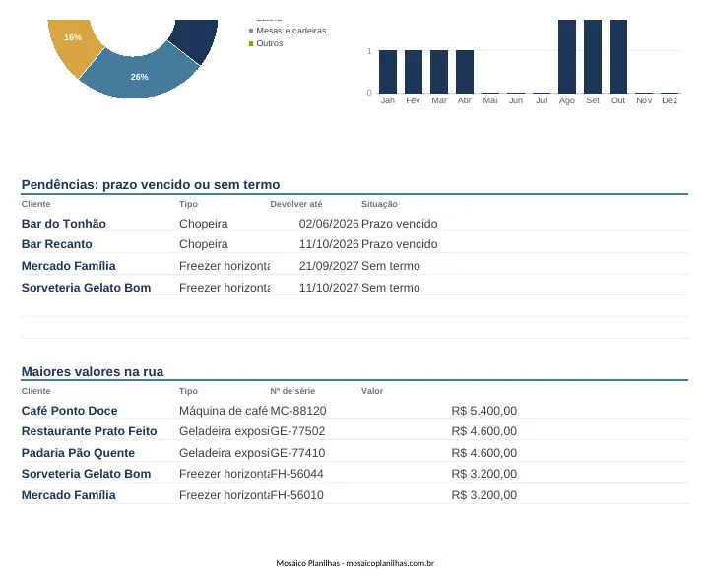Click the Máquina de café type cell
This screenshot has width=708, height=588.
224,411
